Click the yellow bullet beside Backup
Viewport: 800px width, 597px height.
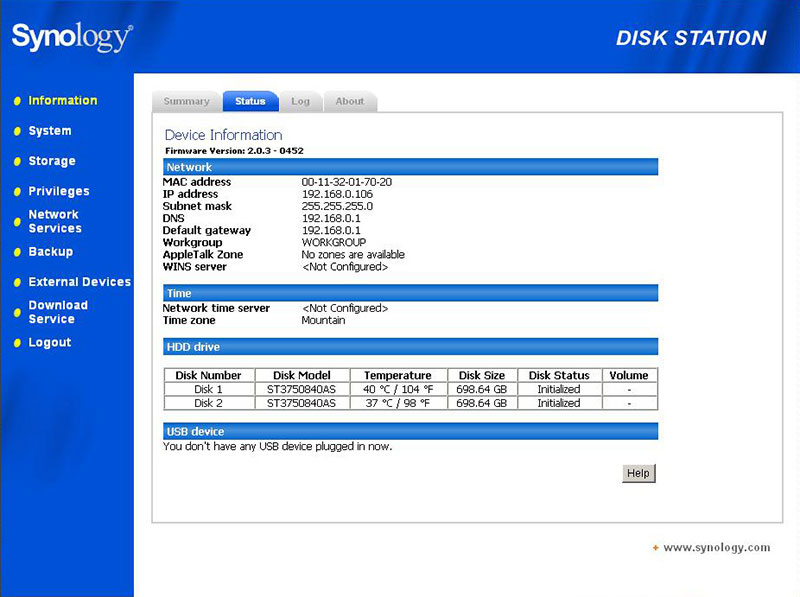coord(17,252)
